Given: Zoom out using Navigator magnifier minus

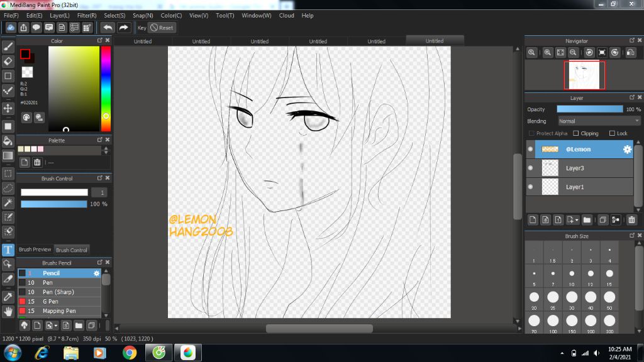Looking at the screenshot, I should click(573, 53).
